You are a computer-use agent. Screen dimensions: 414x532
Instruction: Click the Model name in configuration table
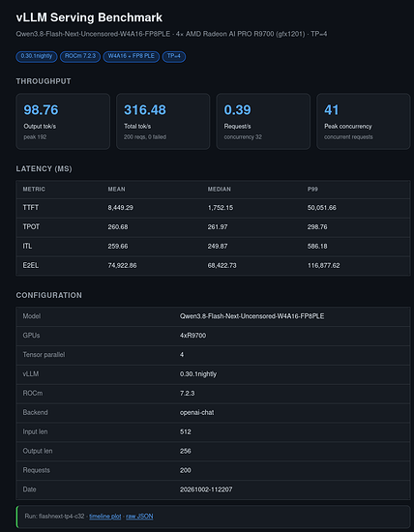(x=251, y=316)
